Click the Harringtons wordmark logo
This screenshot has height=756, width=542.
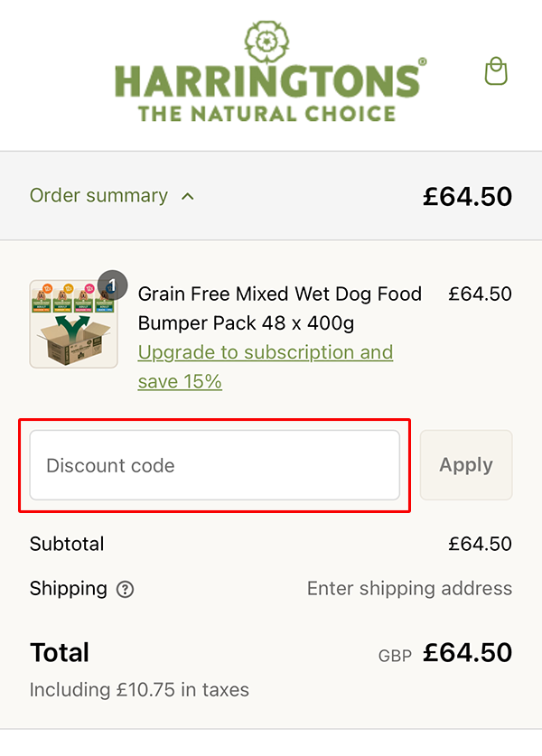coord(270,81)
